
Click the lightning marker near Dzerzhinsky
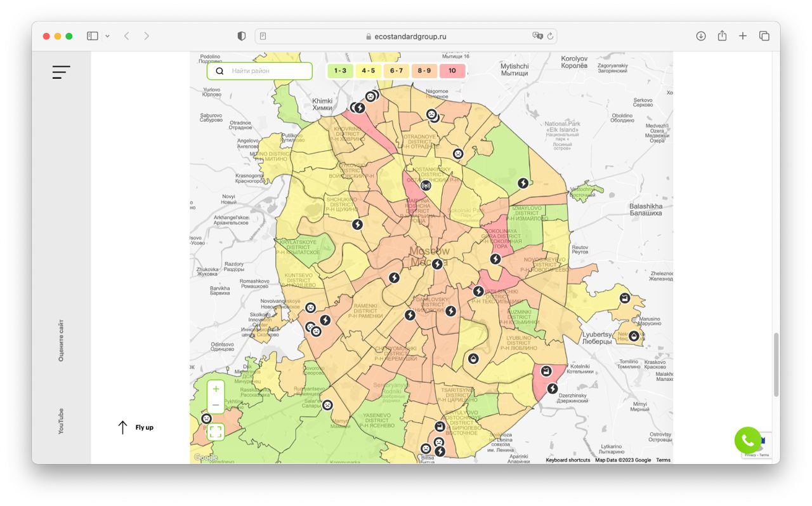(x=553, y=389)
